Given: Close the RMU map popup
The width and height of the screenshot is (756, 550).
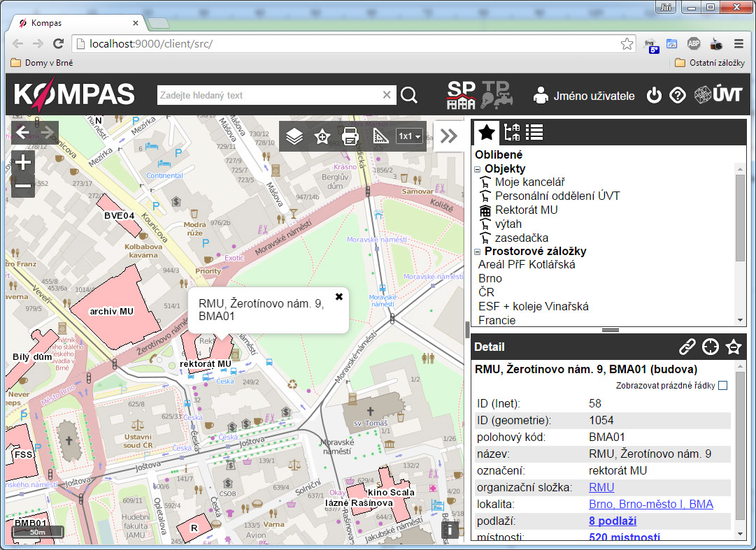Looking at the screenshot, I should (339, 296).
